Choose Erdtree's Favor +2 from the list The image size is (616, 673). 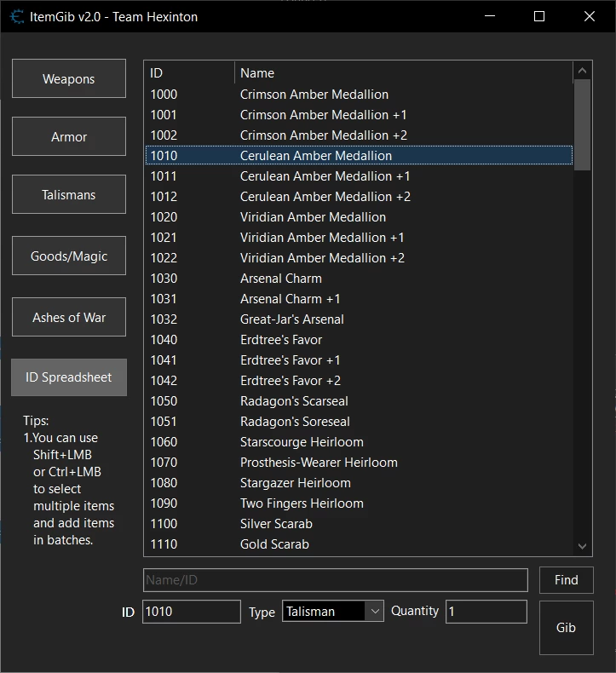[x=290, y=381]
